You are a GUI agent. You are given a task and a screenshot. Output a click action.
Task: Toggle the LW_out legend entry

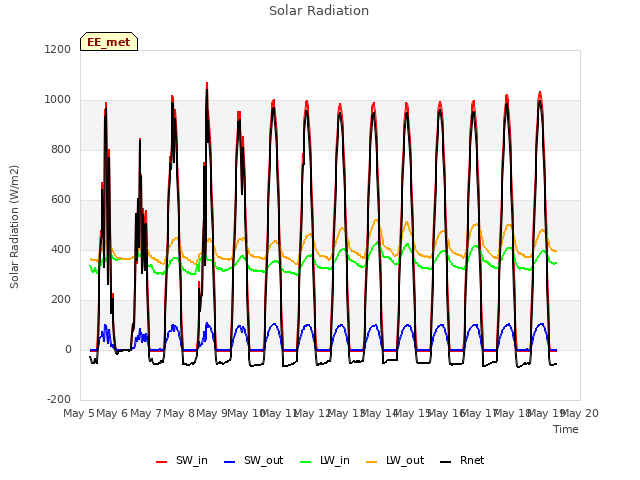point(395,461)
